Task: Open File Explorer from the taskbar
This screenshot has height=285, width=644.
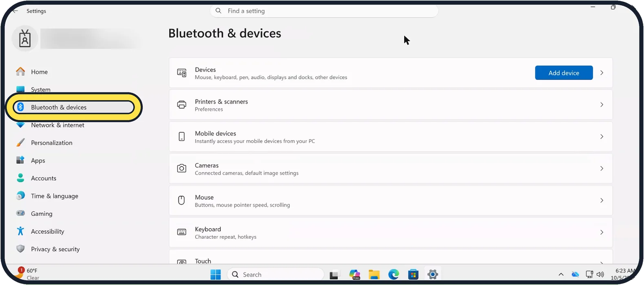Action: (374, 275)
